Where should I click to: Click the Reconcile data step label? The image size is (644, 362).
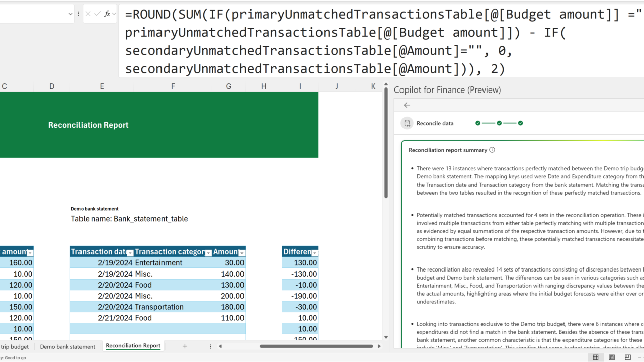[435, 123]
